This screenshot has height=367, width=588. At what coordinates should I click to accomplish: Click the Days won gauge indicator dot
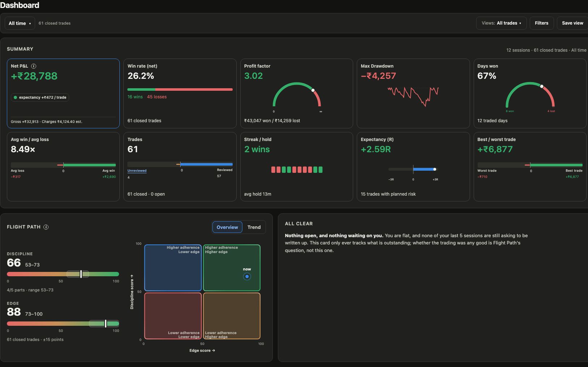(x=542, y=86)
